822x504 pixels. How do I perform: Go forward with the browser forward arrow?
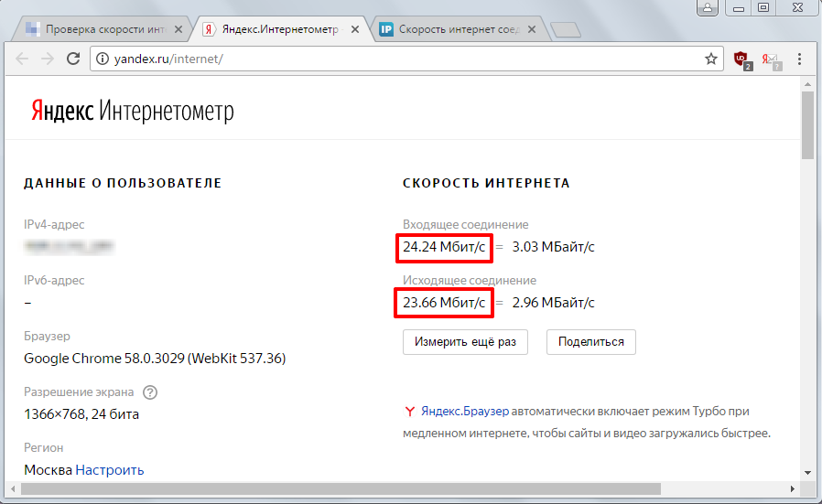pyautogui.click(x=48, y=59)
